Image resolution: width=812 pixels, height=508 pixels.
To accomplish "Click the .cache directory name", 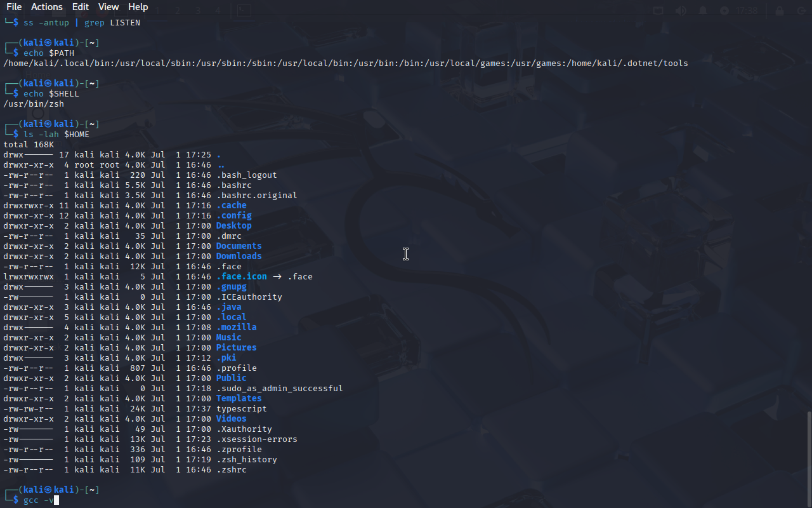I will pos(232,206).
